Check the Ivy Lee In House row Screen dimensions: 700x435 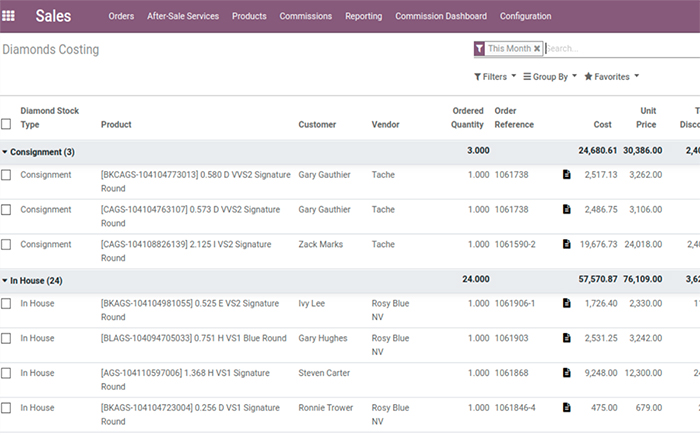(7, 303)
